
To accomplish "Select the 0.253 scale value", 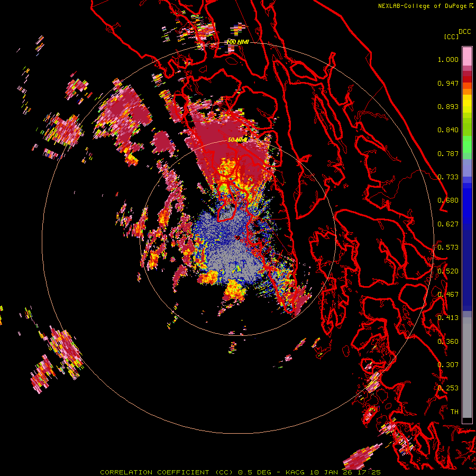I will [448, 388].
